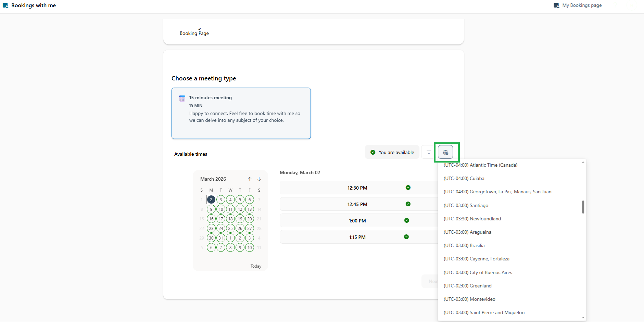Click the time zone list scroll-up arrow

click(x=583, y=162)
